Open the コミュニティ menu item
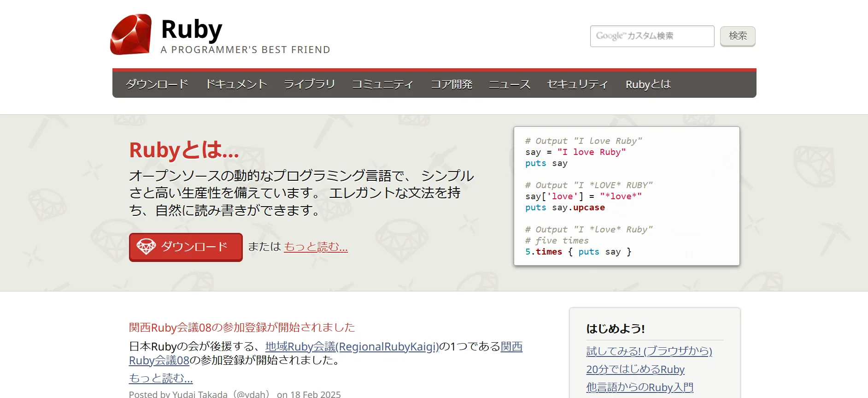868x398 pixels. tap(382, 84)
